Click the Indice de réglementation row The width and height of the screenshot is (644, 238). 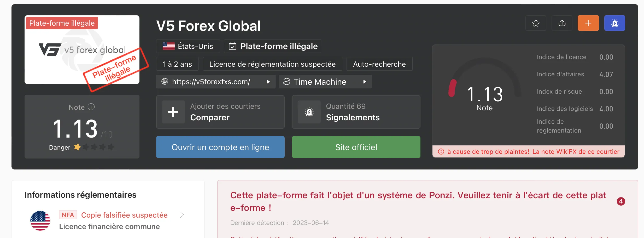(x=575, y=126)
